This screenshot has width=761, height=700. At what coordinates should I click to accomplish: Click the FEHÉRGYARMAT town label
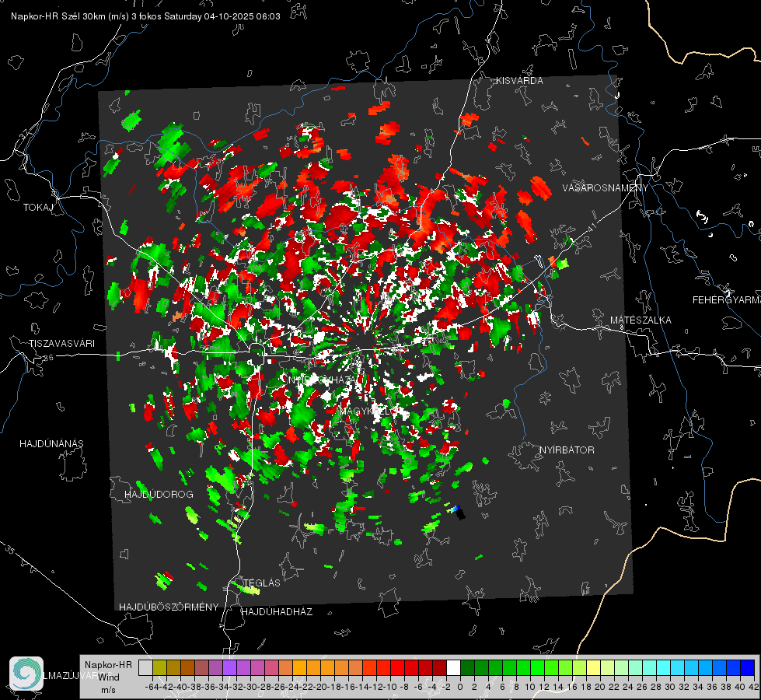(726, 300)
